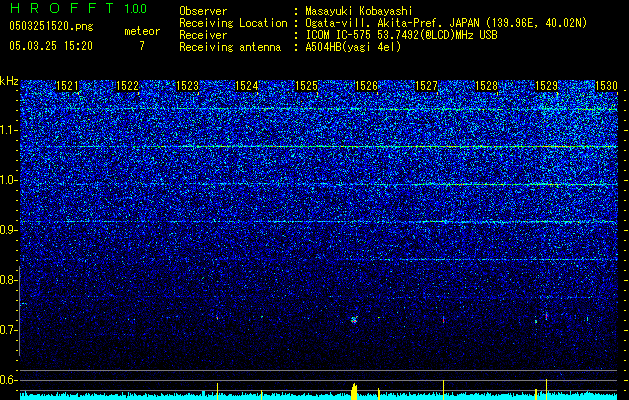The width and height of the screenshot is (629, 400).
Task: Click the 0.7 frequency axis label
Action: (x=8, y=330)
